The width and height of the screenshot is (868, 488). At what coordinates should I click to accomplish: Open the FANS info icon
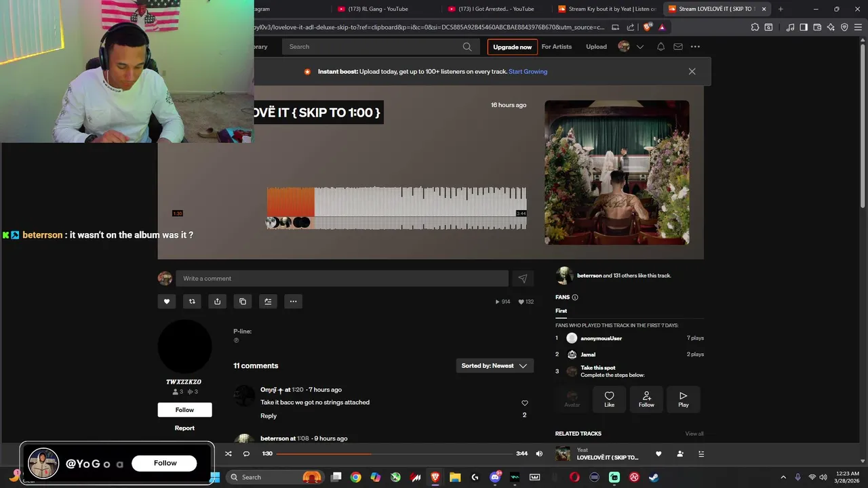tap(575, 298)
